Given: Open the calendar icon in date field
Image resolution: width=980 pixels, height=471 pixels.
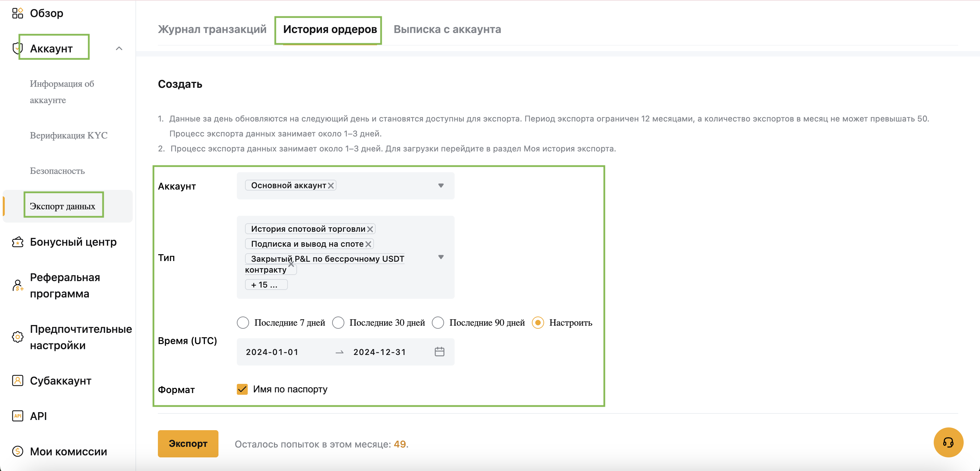Looking at the screenshot, I should tap(439, 352).
